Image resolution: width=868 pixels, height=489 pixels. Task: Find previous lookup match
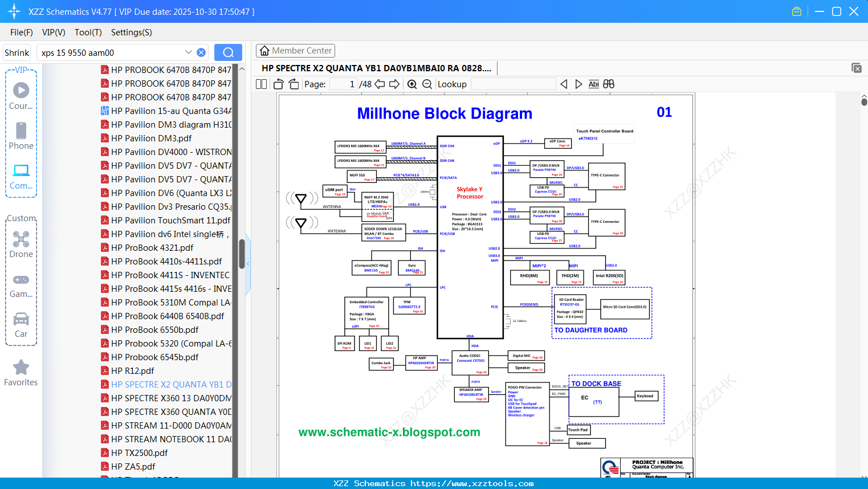(564, 84)
